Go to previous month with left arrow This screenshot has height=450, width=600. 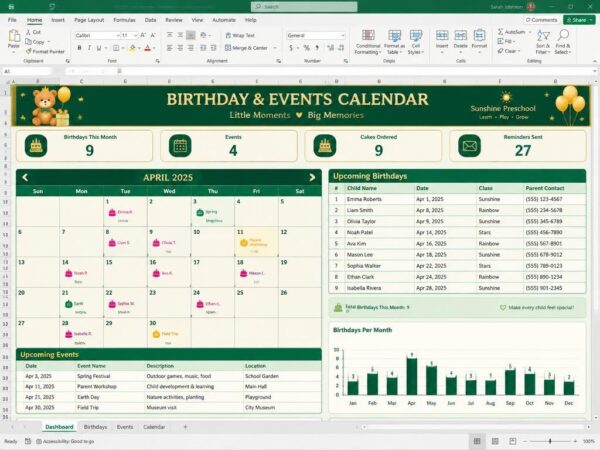point(25,177)
